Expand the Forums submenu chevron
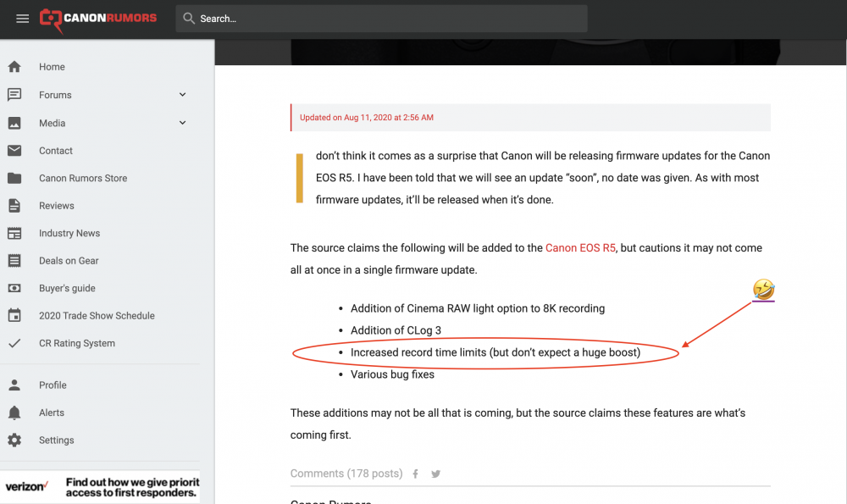Image resolution: width=847 pixels, height=504 pixels. (x=182, y=95)
